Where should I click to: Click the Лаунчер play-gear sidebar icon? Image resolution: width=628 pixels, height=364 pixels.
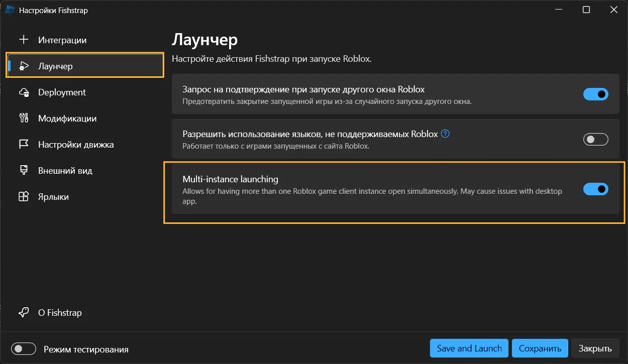click(x=24, y=66)
